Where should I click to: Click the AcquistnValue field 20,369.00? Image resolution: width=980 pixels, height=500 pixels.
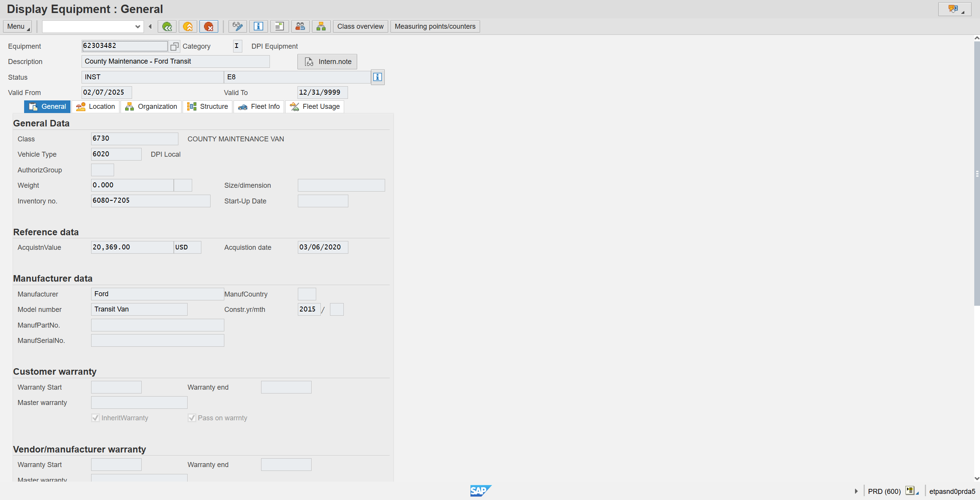coord(132,247)
